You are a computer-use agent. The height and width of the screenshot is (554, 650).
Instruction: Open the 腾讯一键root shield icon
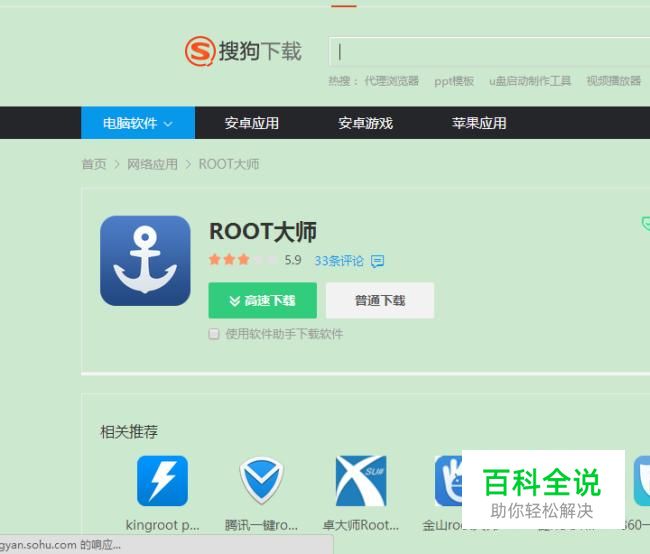click(261, 480)
